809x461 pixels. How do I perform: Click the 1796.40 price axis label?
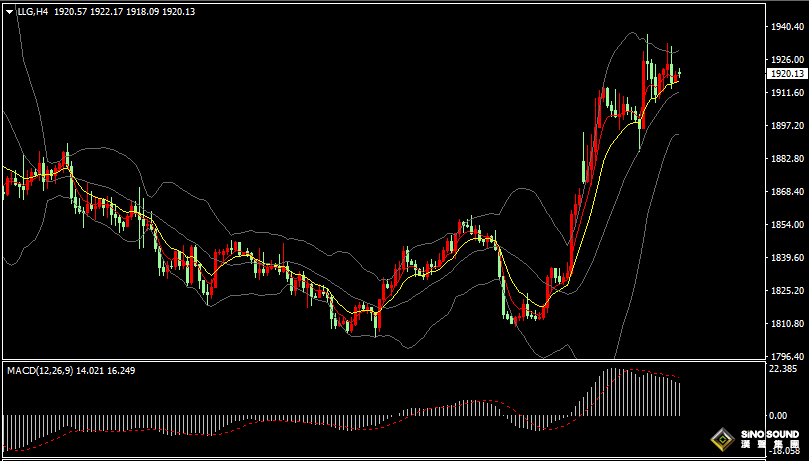point(786,357)
